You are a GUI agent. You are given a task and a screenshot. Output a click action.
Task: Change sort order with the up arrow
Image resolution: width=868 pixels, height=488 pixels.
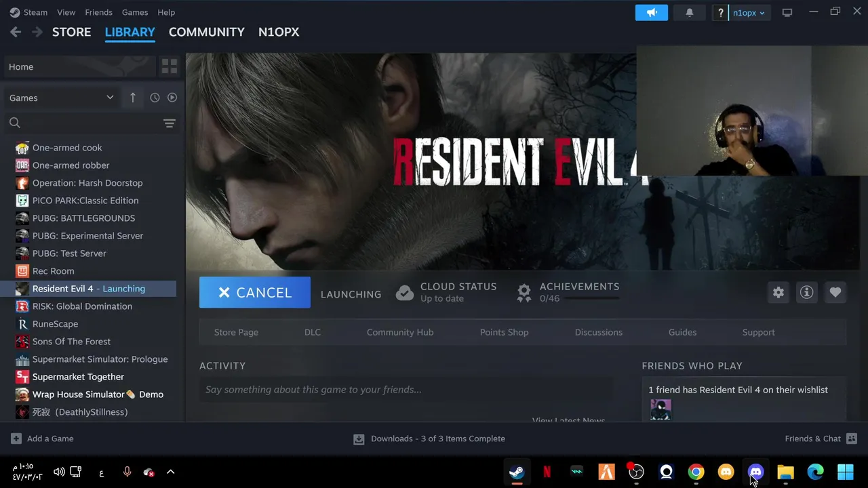point(133,98)
